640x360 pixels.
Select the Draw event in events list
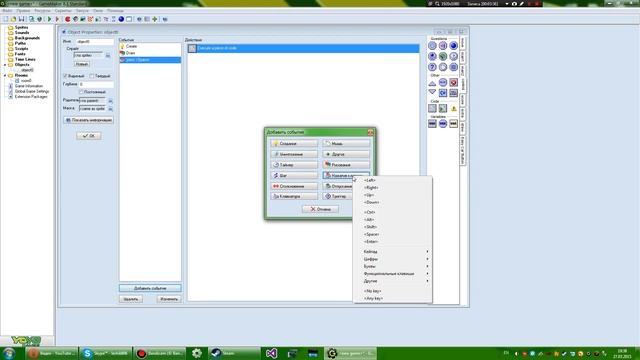pyautogui.click(x=150, y=53)
